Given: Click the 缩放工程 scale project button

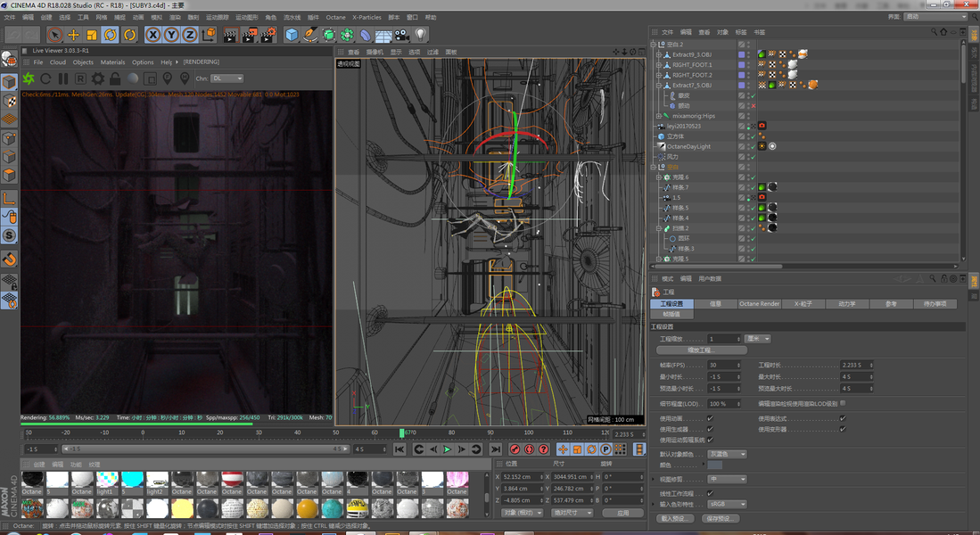Looking at the screenshot, I should tap(701, 350).
